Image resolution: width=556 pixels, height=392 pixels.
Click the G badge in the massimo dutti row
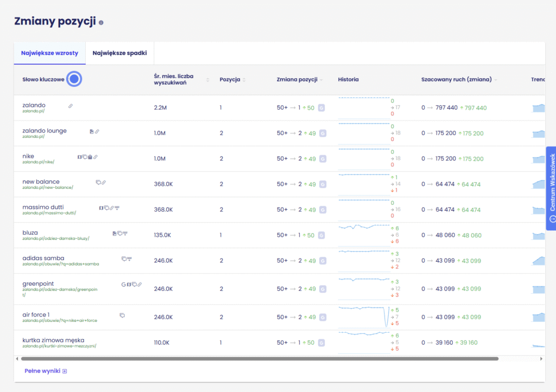(x=323, y=210)
